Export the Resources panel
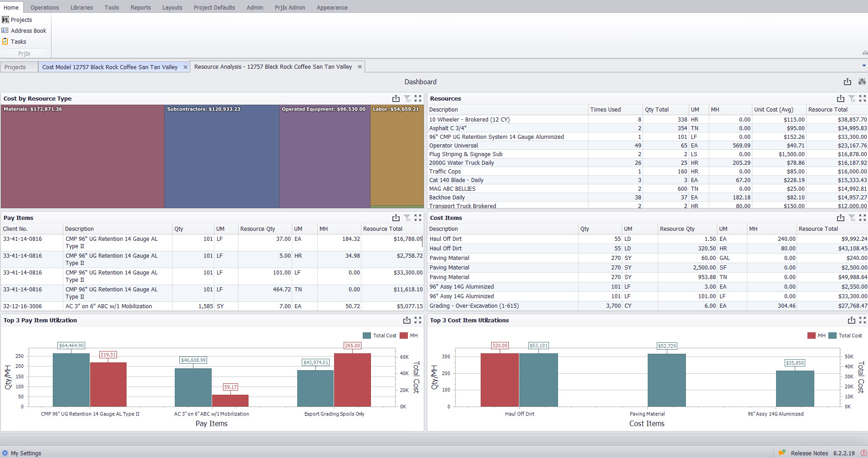868x458 pixels. tap(841, 98)
